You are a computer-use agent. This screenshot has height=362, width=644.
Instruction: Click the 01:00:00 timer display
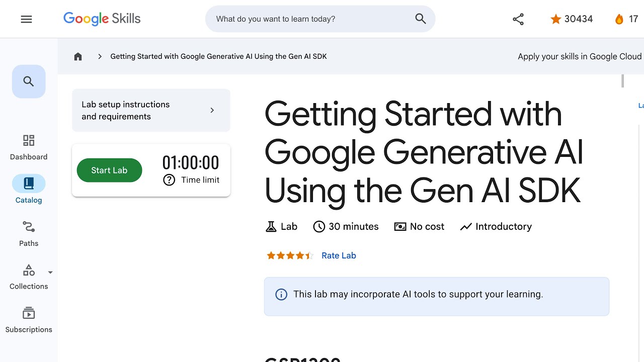[x=191, y=163]
